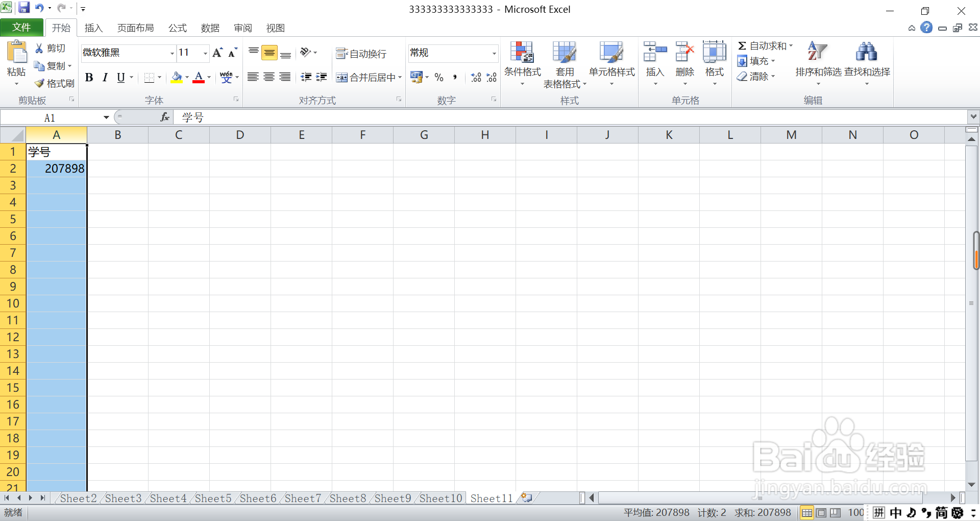Increase font size with large A

pyautogui.click(x=217, y=53)
